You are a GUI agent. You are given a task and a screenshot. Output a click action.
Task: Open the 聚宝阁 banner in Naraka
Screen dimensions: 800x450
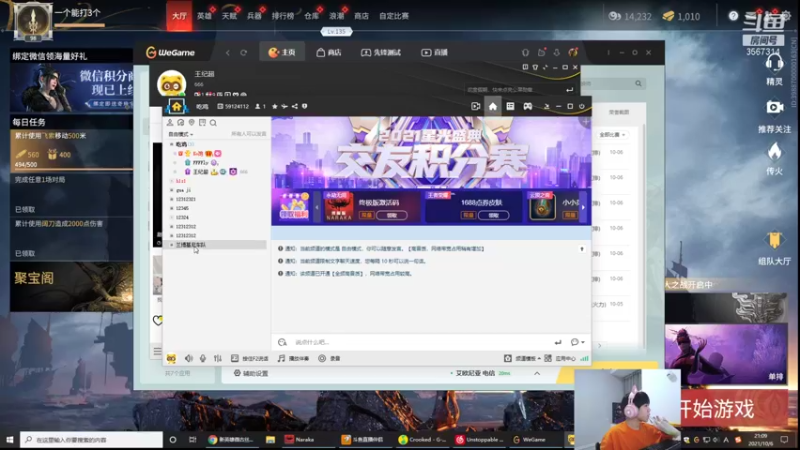[x=71, y=287]
